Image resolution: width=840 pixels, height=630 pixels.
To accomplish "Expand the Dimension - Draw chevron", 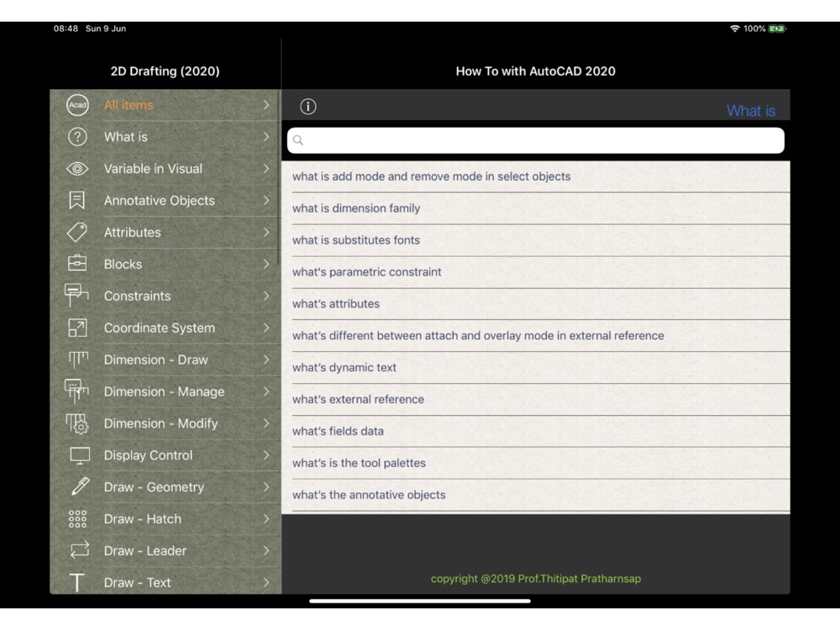I will click(x=266, y=360).
